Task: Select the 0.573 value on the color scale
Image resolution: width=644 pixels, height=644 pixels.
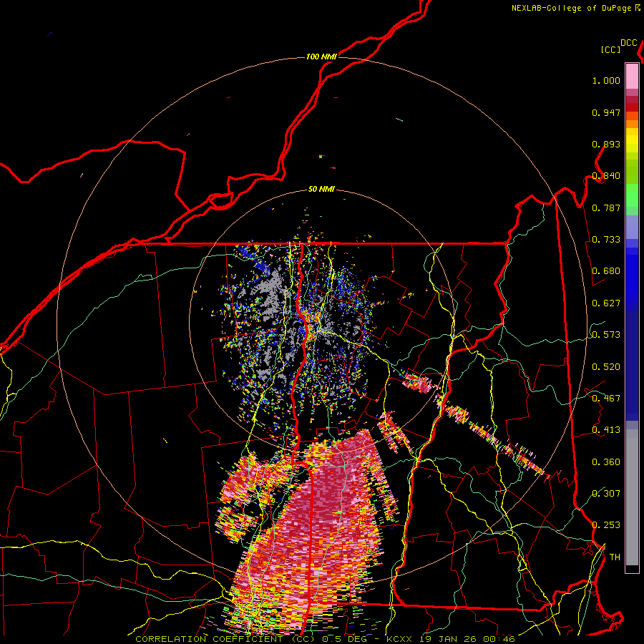Action: [x=606, y=335]
